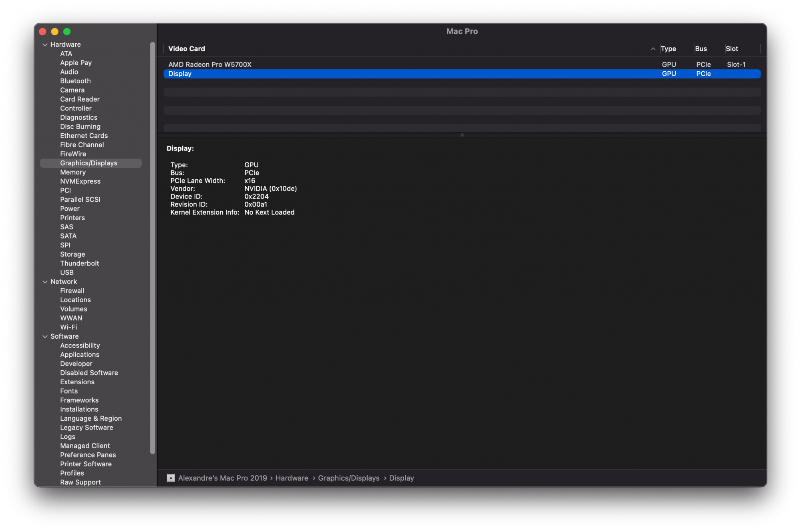Screen dimensions: 801x532
Task: Click the green full screen window button
Action: coord(67,32)
